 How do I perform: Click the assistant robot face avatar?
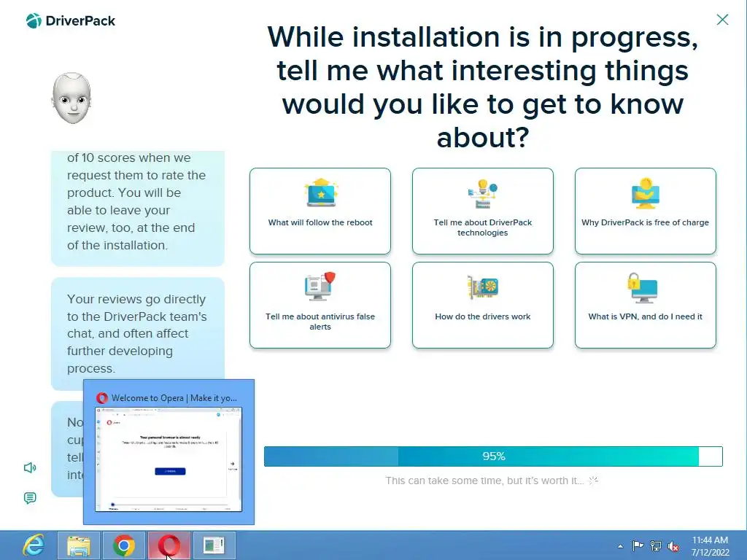click(71, 98)
